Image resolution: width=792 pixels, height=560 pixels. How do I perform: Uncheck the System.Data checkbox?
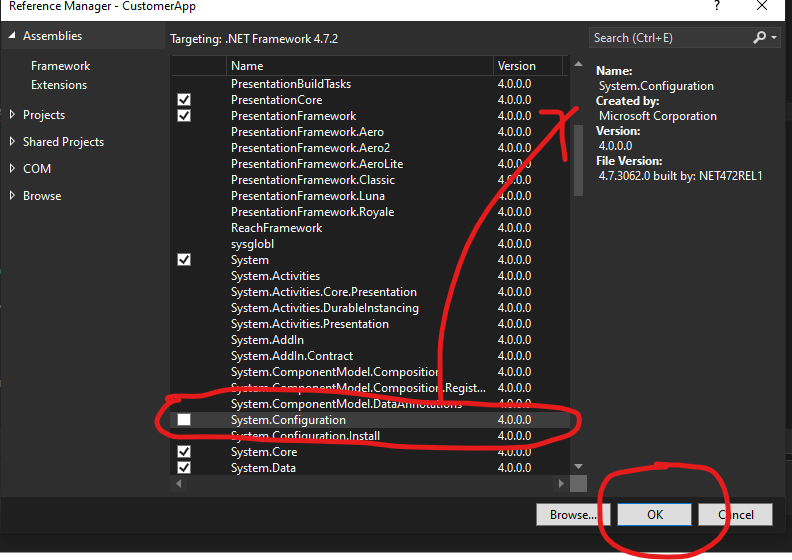pos(184,468)
